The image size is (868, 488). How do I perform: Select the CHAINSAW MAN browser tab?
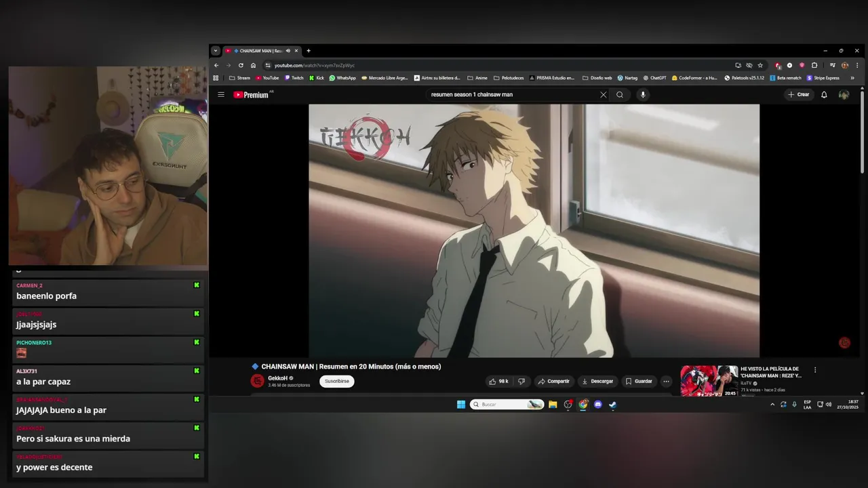tap(262, 51)
